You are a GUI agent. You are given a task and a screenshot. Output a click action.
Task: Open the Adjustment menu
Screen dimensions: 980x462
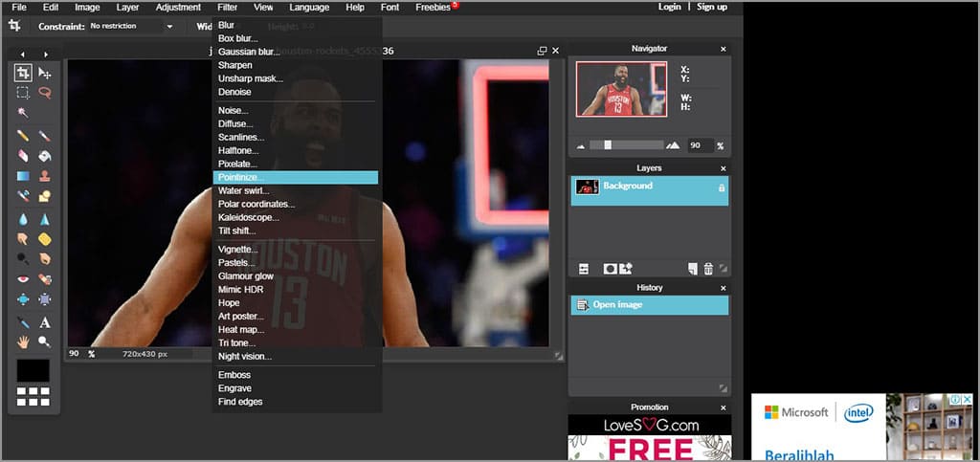178,7
